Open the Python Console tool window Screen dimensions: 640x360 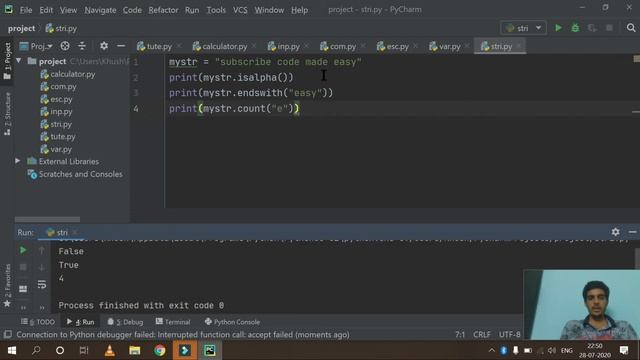232,322
